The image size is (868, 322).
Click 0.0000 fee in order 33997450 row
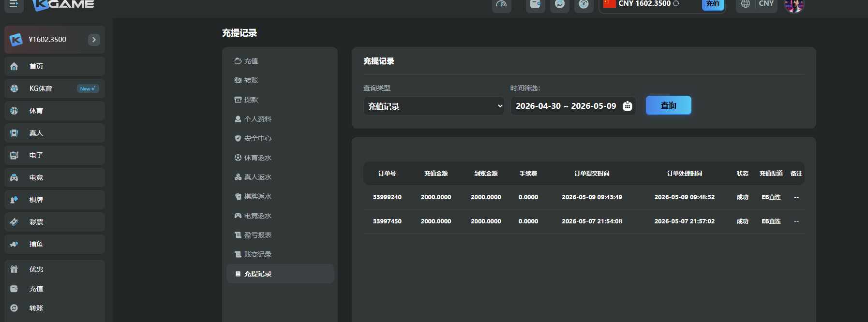(x=528, y=221)
